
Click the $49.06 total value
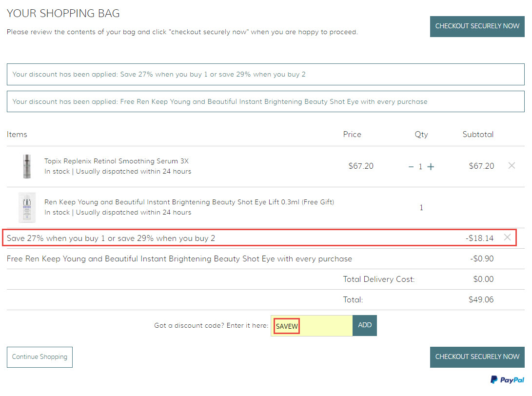click(x=481, y=299)
